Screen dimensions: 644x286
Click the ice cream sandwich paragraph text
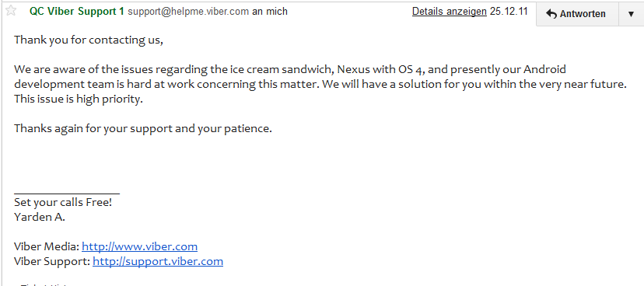pyautogui.click(x=320, y=84)
